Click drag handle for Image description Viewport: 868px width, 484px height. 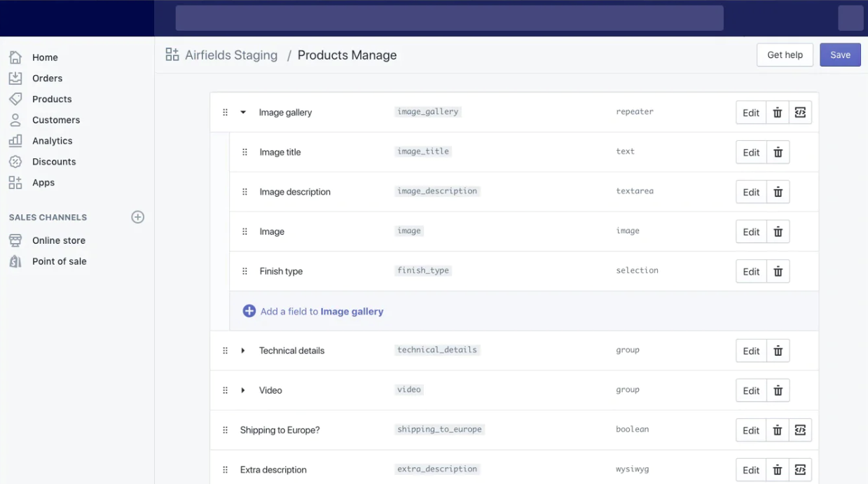244,192
